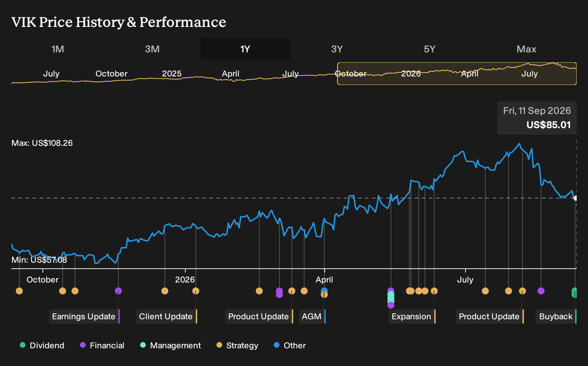The height and width of the screenshot is (366, 588).
Task: Switch to the 3M time range
Action: (152, 49)
